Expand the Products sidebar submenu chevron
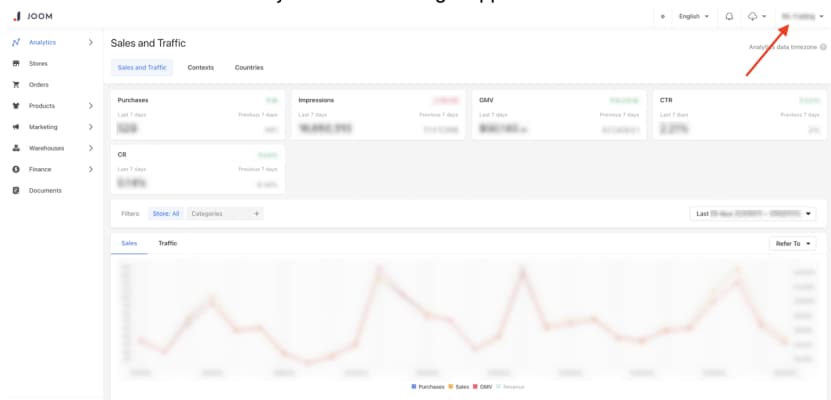Screen dimensions: 831x400 click(x=91, y=106)
